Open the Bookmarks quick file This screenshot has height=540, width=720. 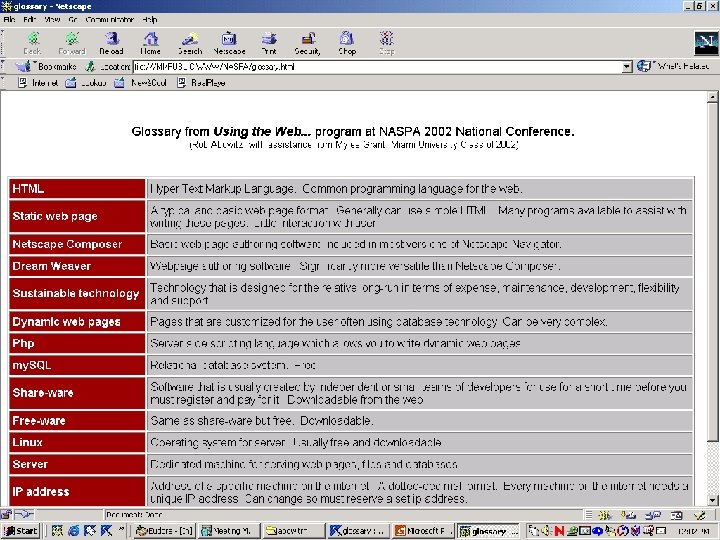46,67
